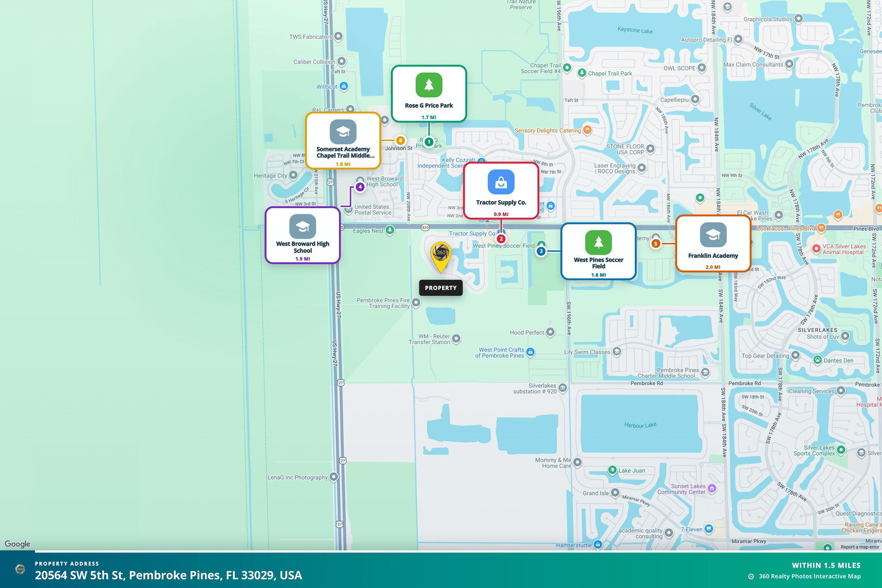
Task: Click the WM - Reuter Transfer Station pin
Action: [x=456, y=339]
